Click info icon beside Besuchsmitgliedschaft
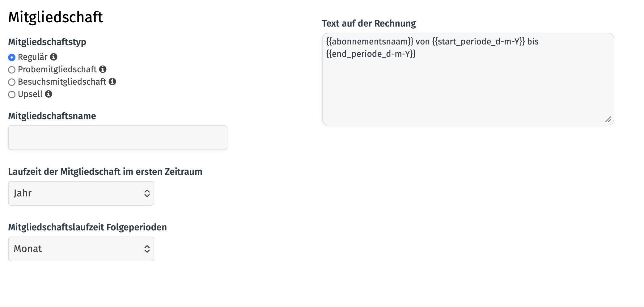 click(112, 82)
